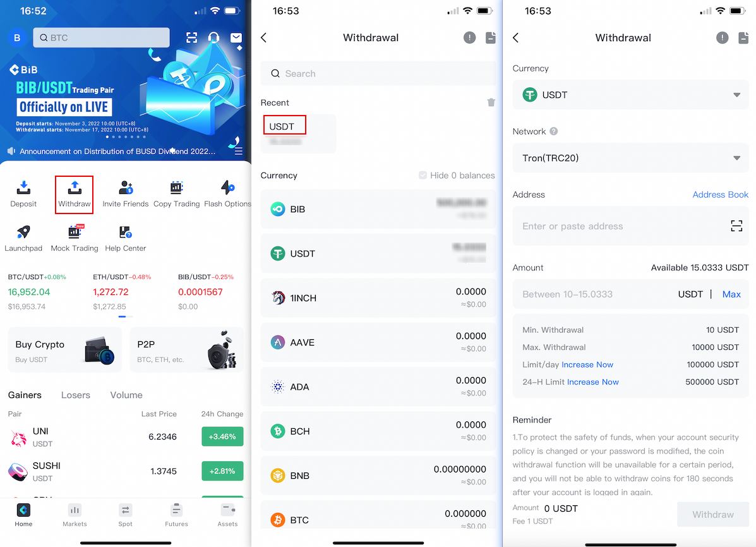Open Invite Friends icon

[x=125, y=187]
